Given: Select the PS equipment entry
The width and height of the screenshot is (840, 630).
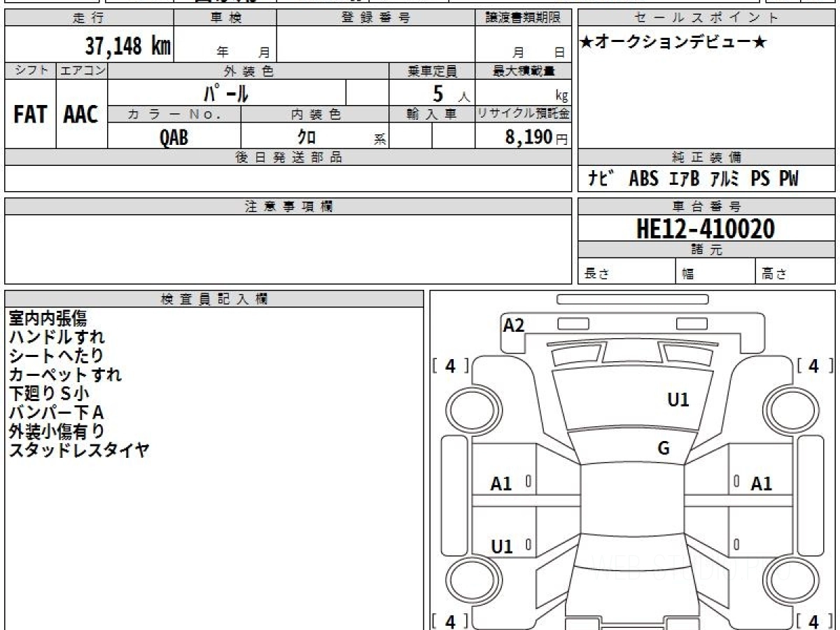Looking at the screenshot, I should point(760,179).
